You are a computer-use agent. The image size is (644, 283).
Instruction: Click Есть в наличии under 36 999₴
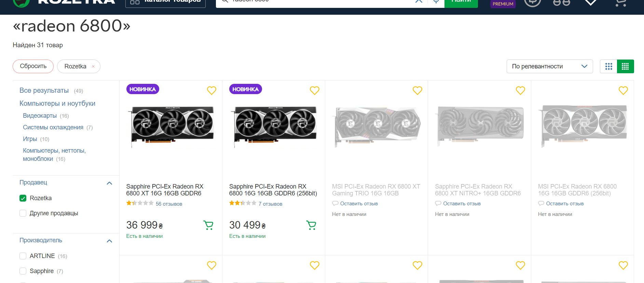pos(145,236)
